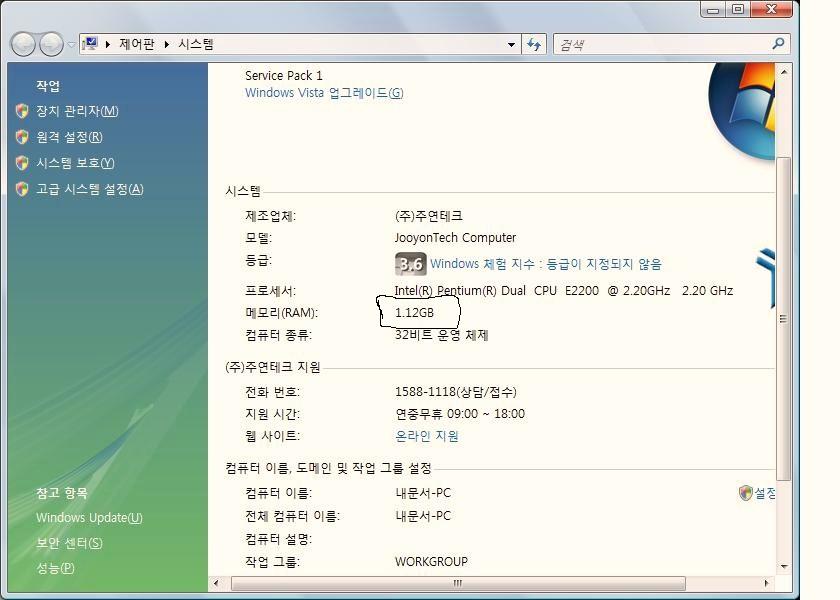Open Windows Update(U) in 참고 항목
The height and width of the screenshot is (600, 840).
click(x=89, y=518)
